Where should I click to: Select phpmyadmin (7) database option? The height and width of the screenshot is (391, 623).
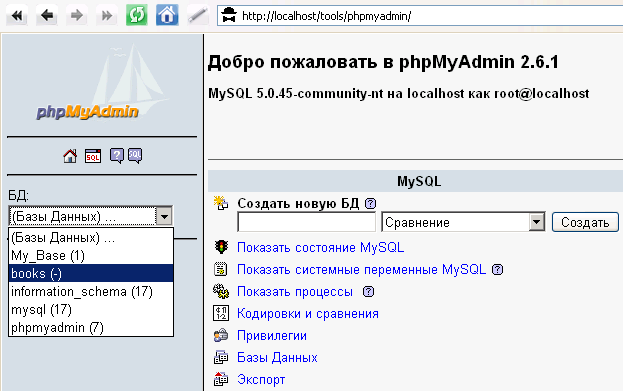tap(91, 327)
